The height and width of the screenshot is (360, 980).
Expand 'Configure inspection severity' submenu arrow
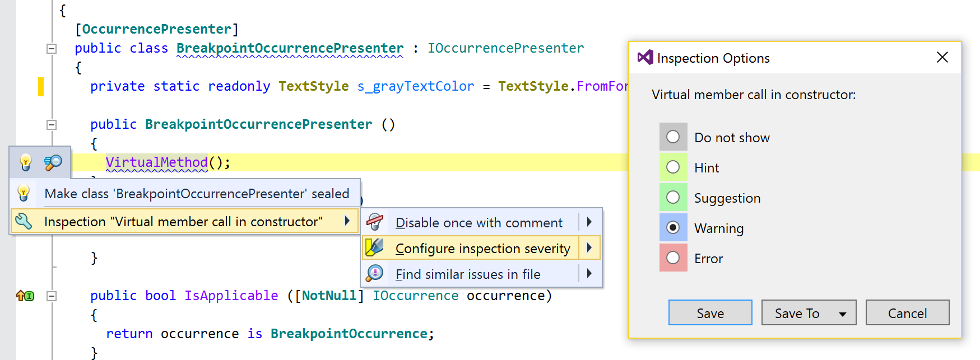[589, 247]
